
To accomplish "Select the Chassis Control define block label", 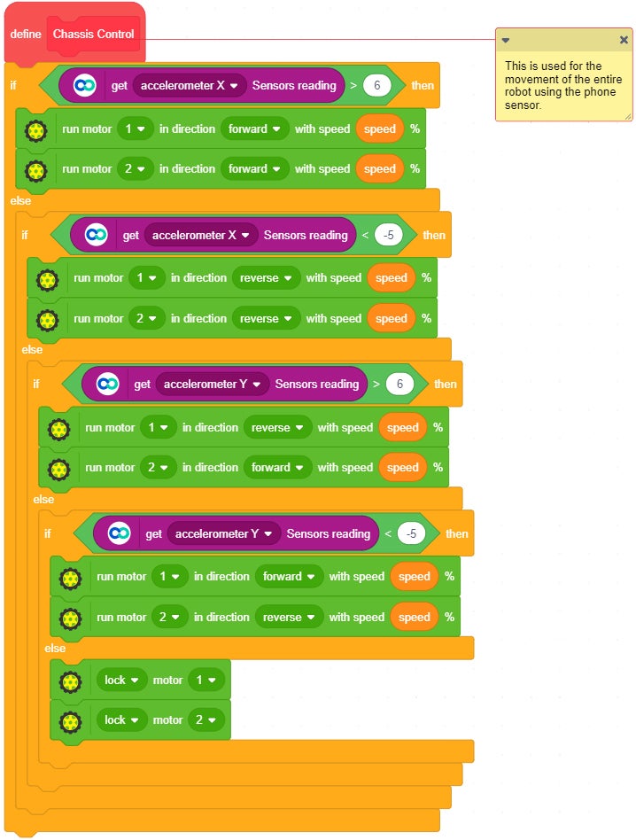I will [94, 35].
